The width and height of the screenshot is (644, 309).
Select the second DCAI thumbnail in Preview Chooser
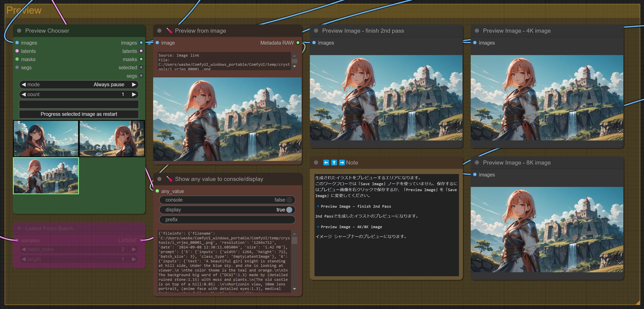[x=112, y=139]
